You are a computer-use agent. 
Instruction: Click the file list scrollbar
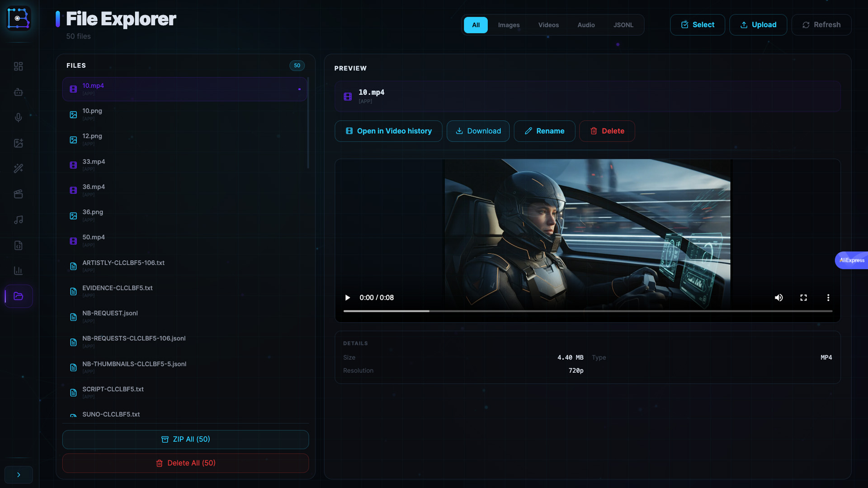[x=308, y=123]
